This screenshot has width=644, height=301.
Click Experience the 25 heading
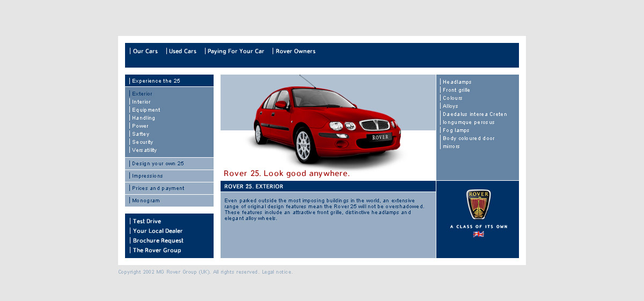tap(156, 81)
